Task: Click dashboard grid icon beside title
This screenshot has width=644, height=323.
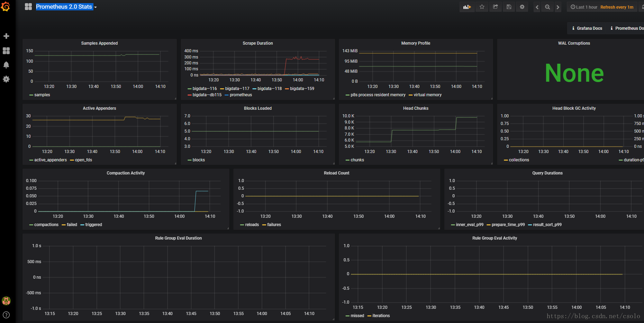Action: click(x=28, y=7)
